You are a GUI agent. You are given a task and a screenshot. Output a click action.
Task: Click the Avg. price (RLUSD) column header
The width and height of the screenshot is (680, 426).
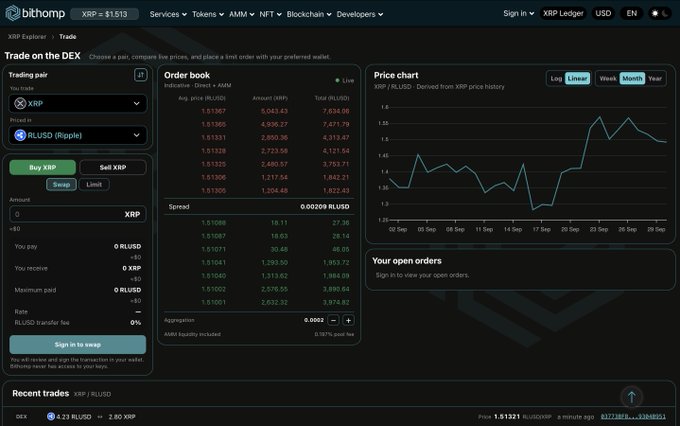[x=202, y=98]
